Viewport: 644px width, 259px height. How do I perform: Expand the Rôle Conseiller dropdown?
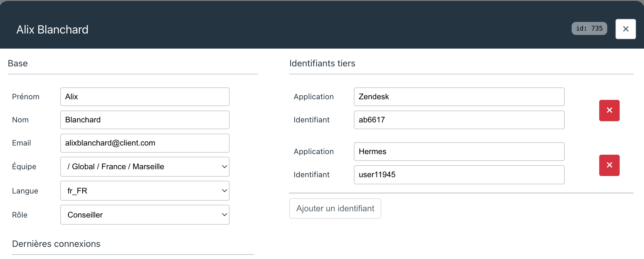145,215
